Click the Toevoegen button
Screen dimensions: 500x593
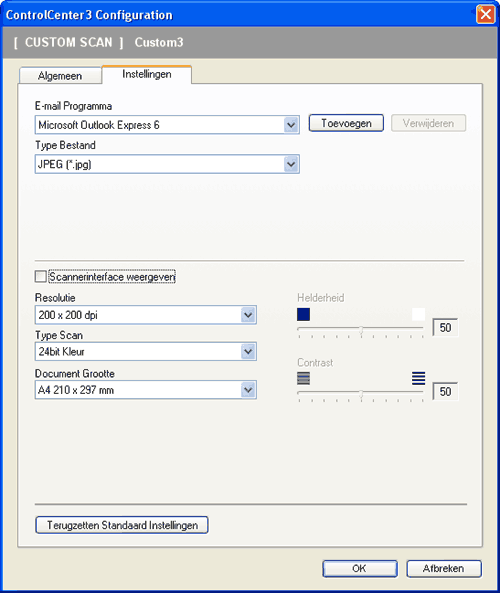tap(346, 123)
